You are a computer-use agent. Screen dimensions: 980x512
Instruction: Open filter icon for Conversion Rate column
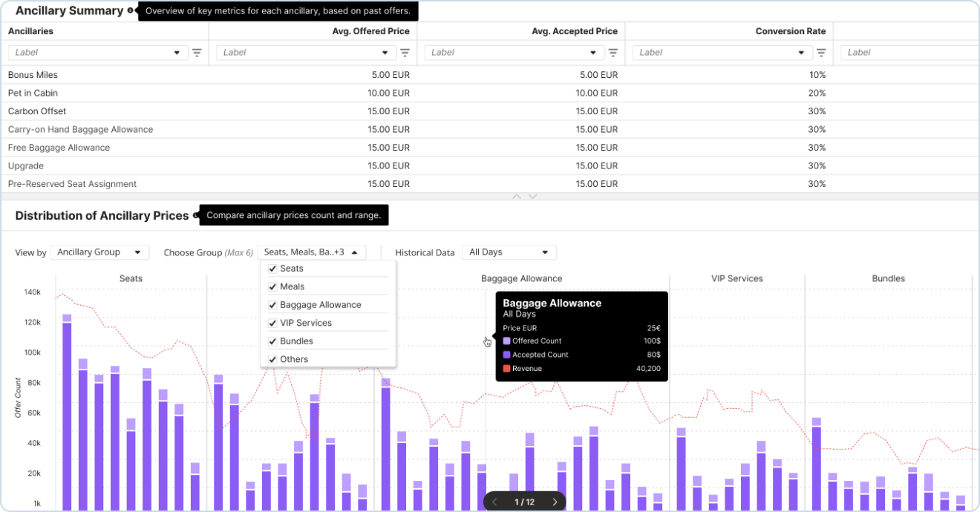(x=820, y=53)
